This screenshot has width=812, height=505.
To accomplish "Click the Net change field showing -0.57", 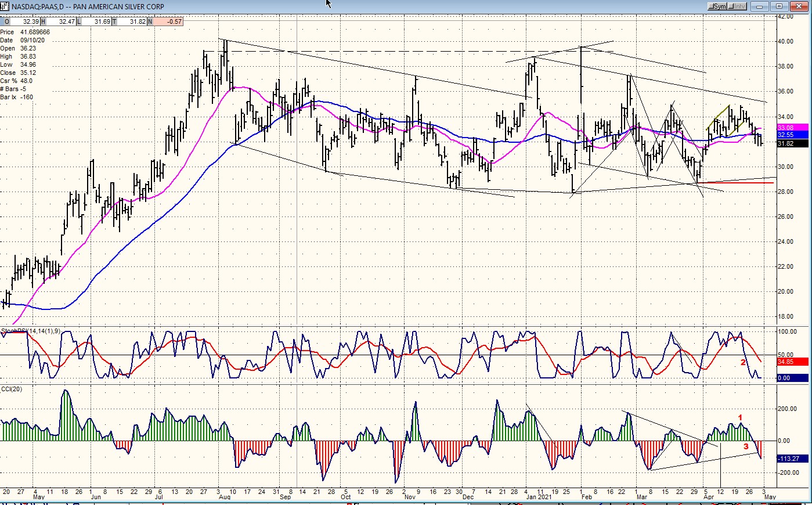I will coord(169,21).
